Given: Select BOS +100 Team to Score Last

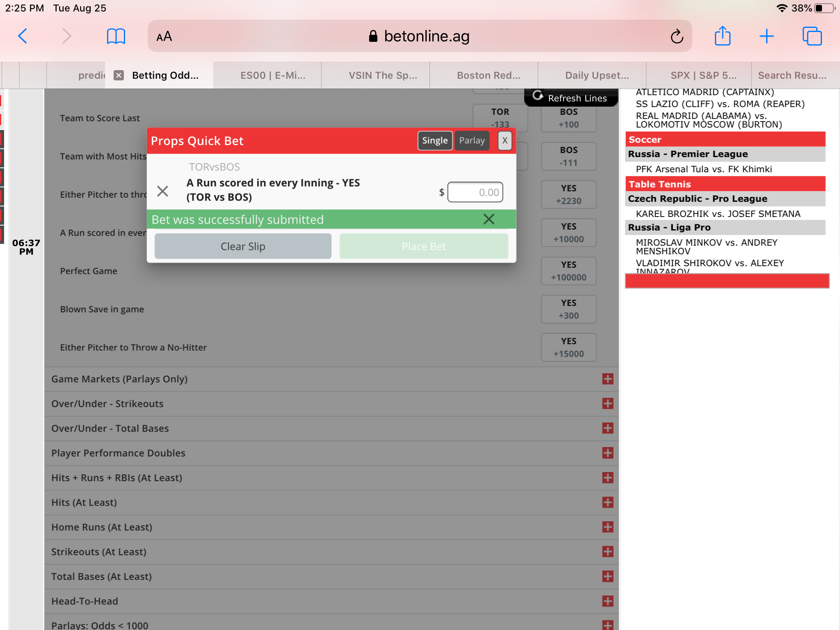Looking at the screenshot, I should (568, 118).
